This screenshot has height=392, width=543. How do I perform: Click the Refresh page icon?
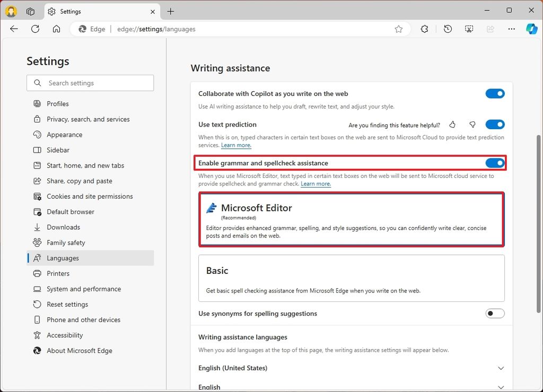[x=35, y=29]
